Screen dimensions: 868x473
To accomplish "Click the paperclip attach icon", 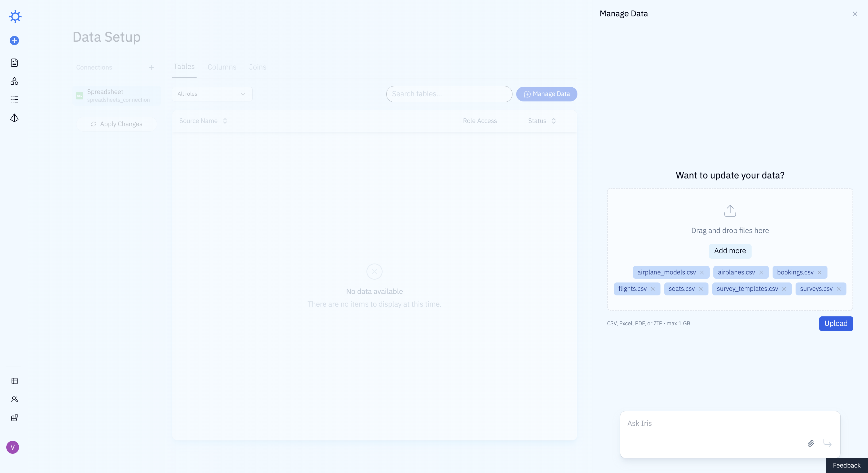I will pyautogui.click(x=811, y=443).
